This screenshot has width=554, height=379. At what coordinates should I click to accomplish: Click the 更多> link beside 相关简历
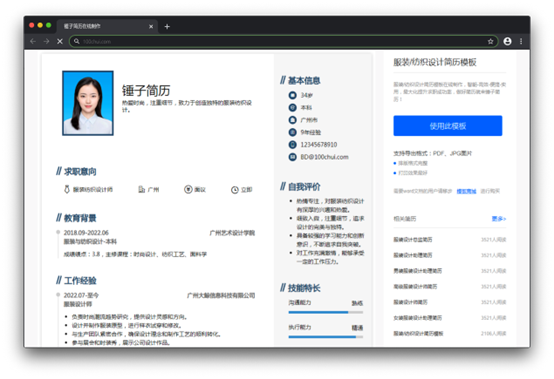[x=499, y=219]
